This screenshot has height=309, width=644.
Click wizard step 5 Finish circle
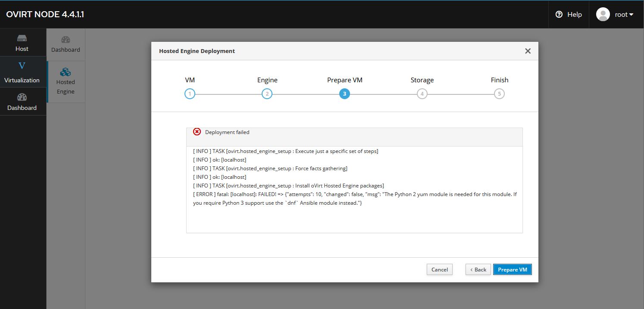pyautogui.click(x=499, y=94)
